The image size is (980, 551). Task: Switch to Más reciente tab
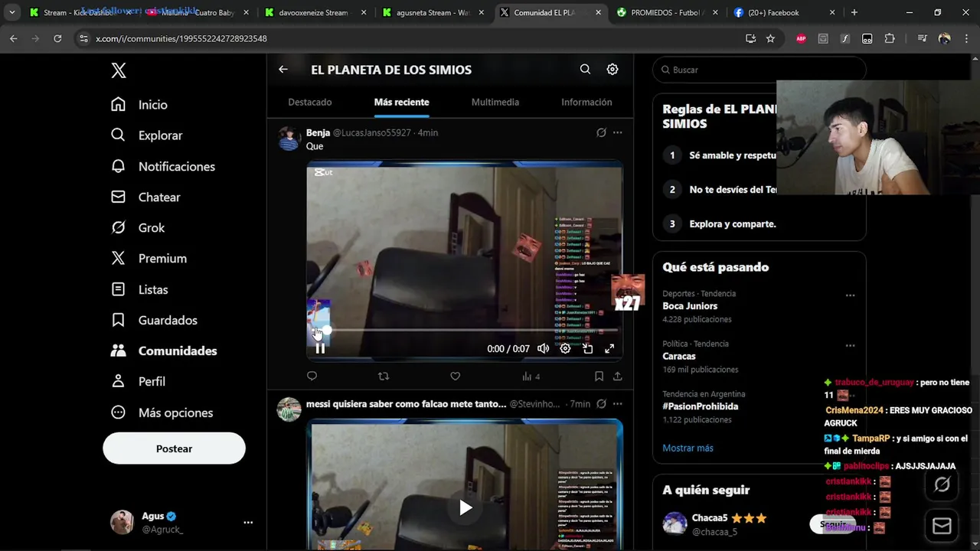(401, 102)
